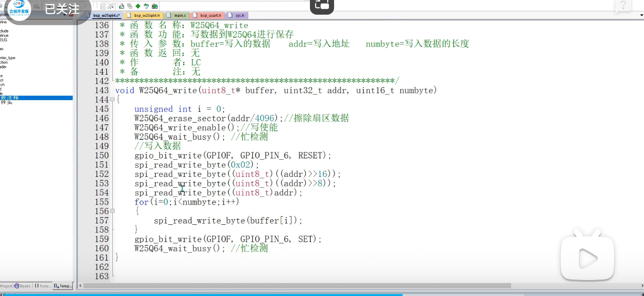Viewport: 644px width, 296px height.
Task: Switch to the bsp_w25q64.c* tab
Action: tap(104, 15)
